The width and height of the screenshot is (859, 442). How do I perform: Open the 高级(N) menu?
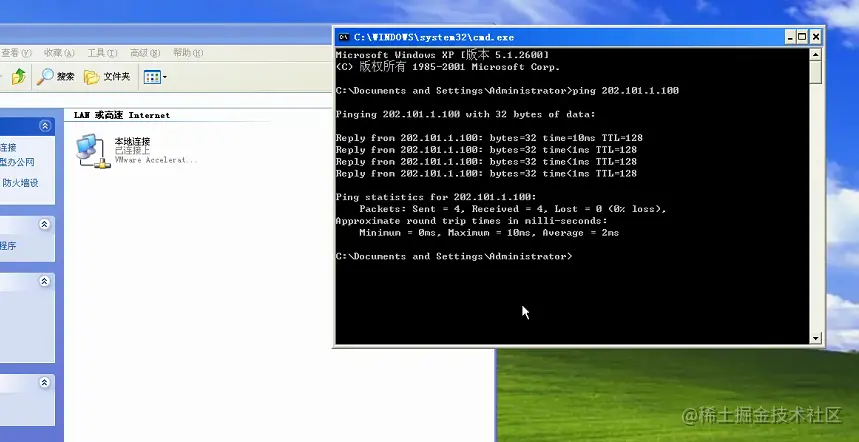(145, 53)
